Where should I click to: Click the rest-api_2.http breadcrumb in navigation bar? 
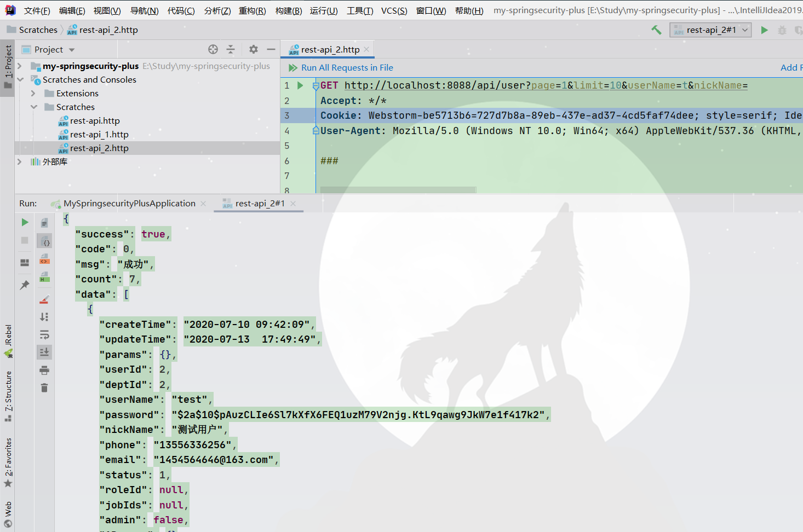tap(102, 30)
